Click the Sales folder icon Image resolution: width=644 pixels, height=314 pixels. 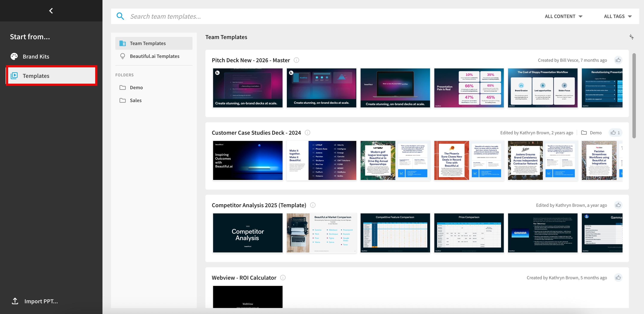122,100
